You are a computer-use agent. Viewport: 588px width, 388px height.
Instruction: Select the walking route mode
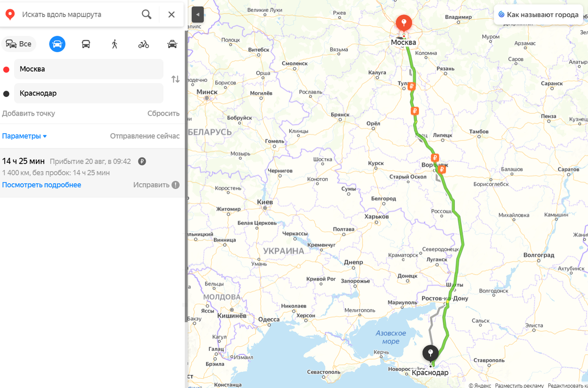[115, 44]
